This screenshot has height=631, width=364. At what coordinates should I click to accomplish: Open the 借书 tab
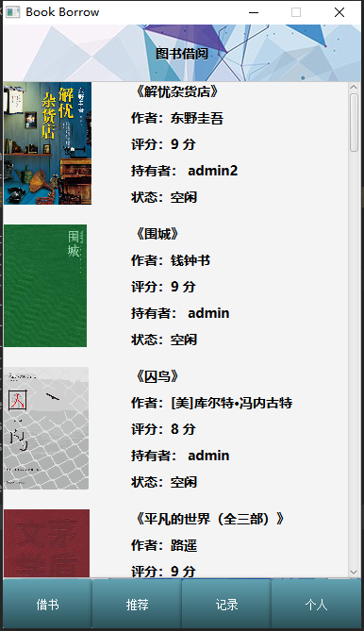point(47,604)
